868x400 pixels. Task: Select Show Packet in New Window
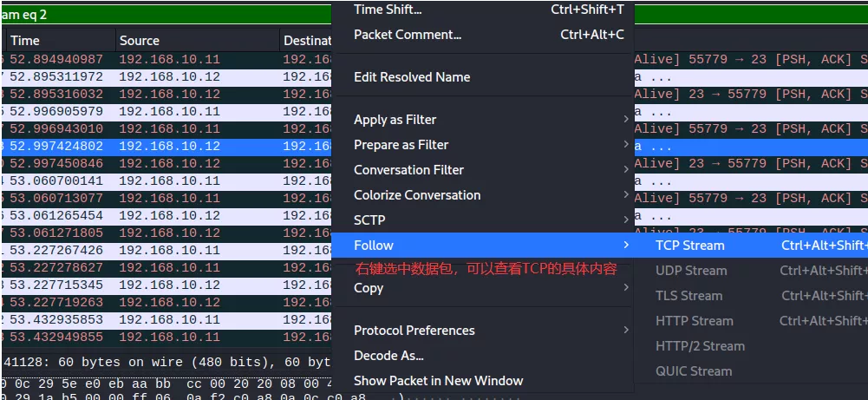click(439, 381)
